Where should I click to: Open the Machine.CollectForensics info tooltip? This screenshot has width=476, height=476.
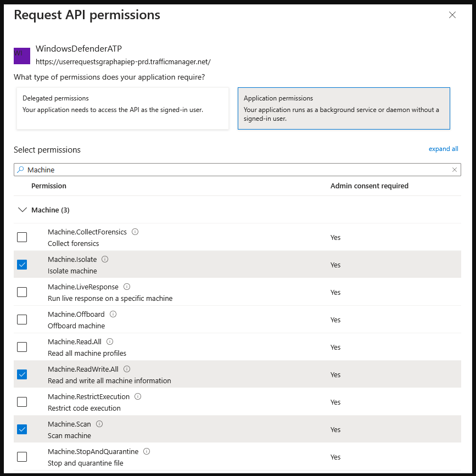point(135,232)
